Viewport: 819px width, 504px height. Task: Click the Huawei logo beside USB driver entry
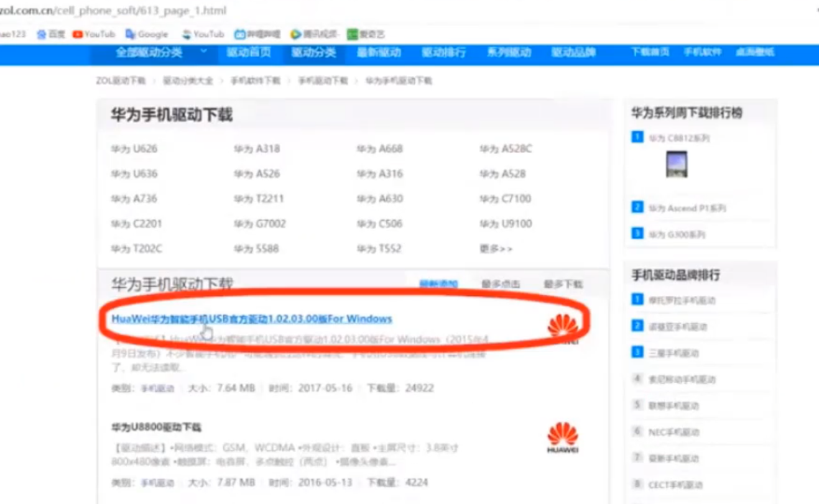563,327
